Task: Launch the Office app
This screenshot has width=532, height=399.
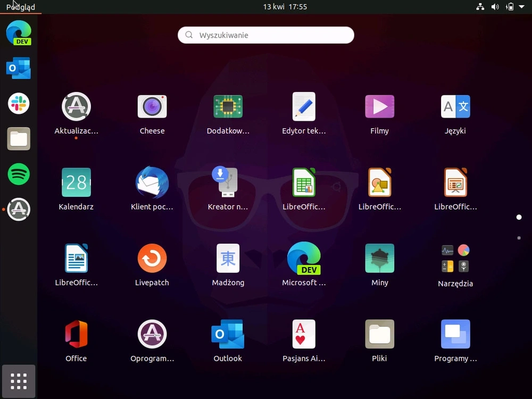Action: click(x=76, y=334)
